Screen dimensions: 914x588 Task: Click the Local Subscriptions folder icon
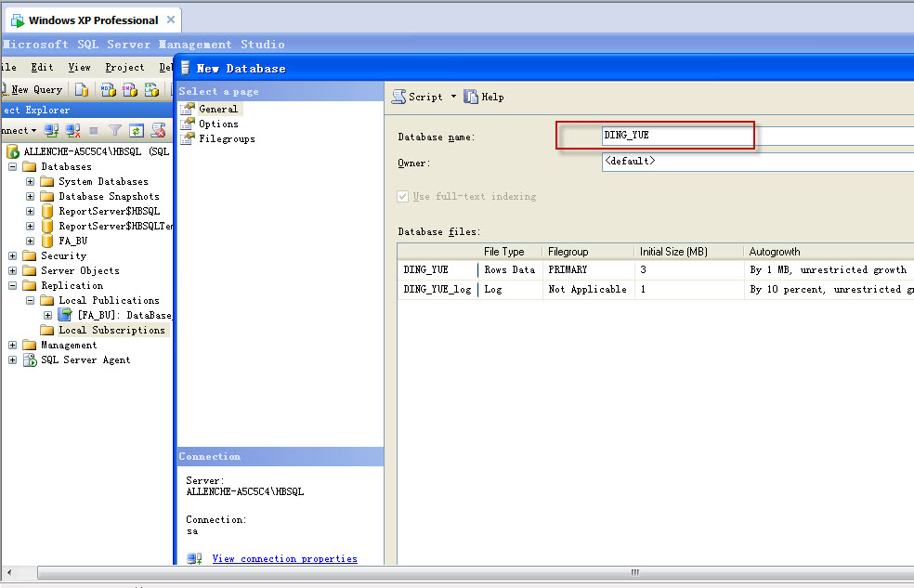pos(46,331)
